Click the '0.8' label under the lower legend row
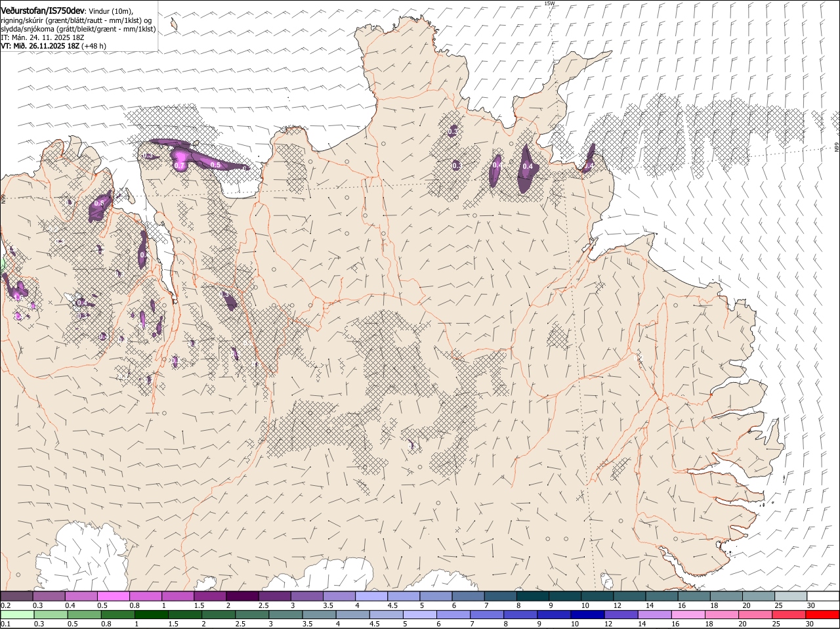840x629 pixels. [106, 624]
